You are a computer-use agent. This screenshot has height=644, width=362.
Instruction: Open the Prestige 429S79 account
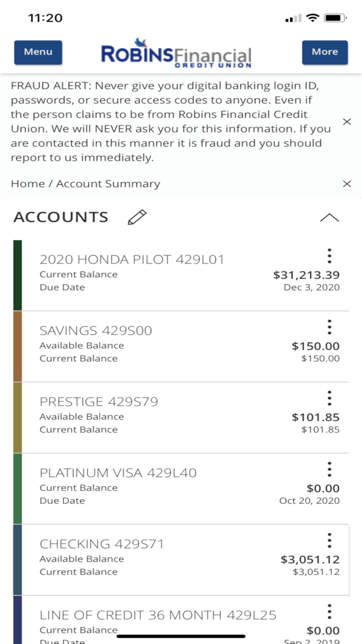181,418
